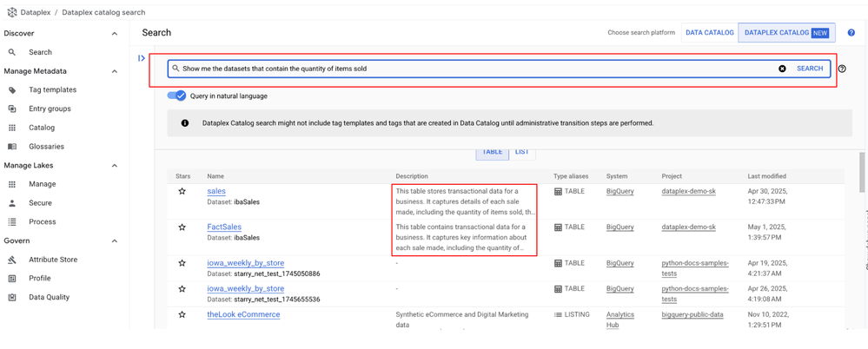868x349 pixels.
Task: Click the Name column header
Action: pos(215,176)
